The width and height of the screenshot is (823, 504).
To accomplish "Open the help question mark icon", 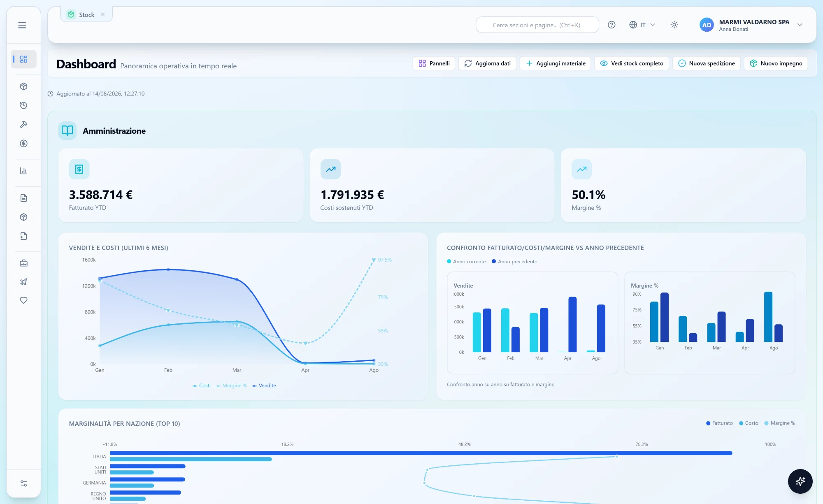I will [611, 25].
